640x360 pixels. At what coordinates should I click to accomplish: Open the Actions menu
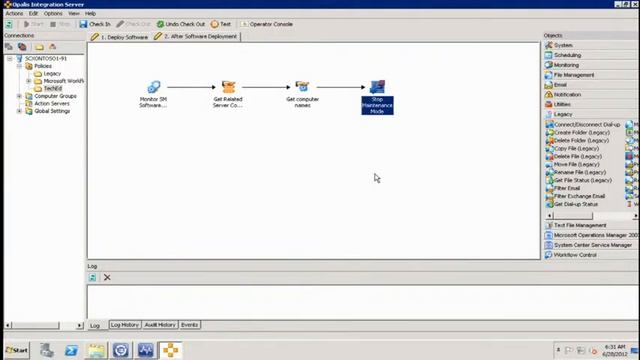tap(14, 13)
